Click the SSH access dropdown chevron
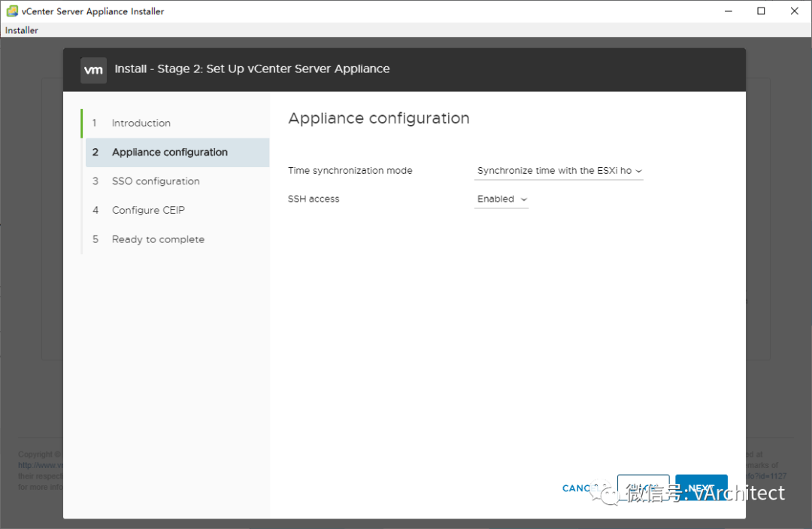812x529 pixels. coord(524,199)
